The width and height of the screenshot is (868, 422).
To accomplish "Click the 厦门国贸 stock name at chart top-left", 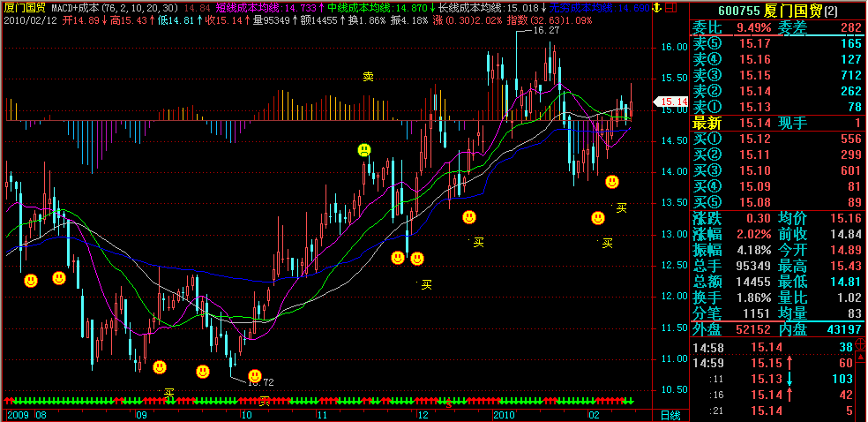I will click(25, 8).
